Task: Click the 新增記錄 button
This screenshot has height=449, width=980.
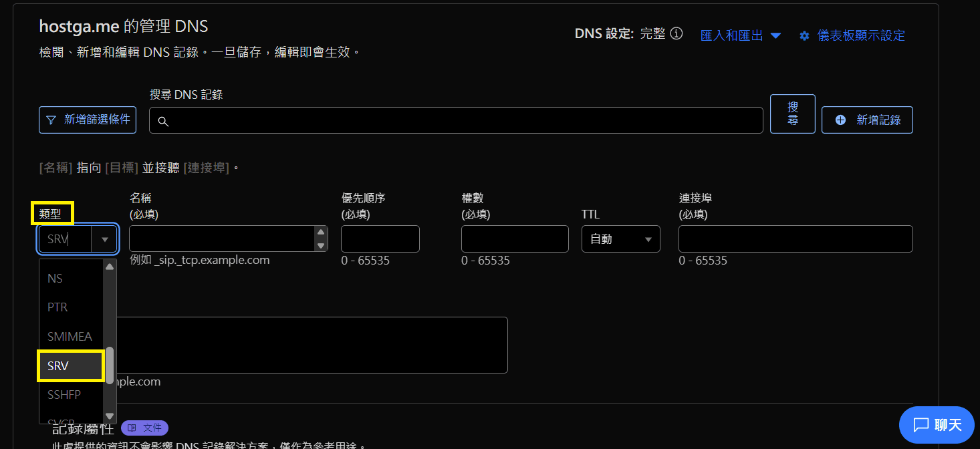Action: tap(867, 120)
